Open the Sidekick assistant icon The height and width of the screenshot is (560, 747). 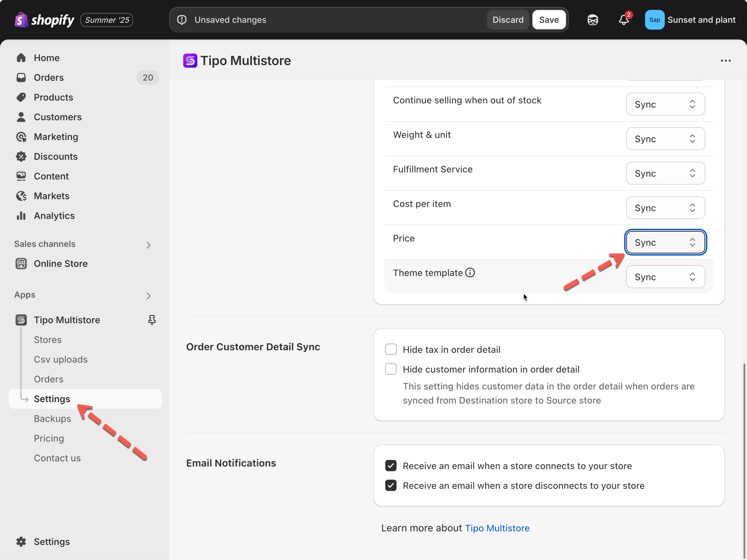click(593, 20)
